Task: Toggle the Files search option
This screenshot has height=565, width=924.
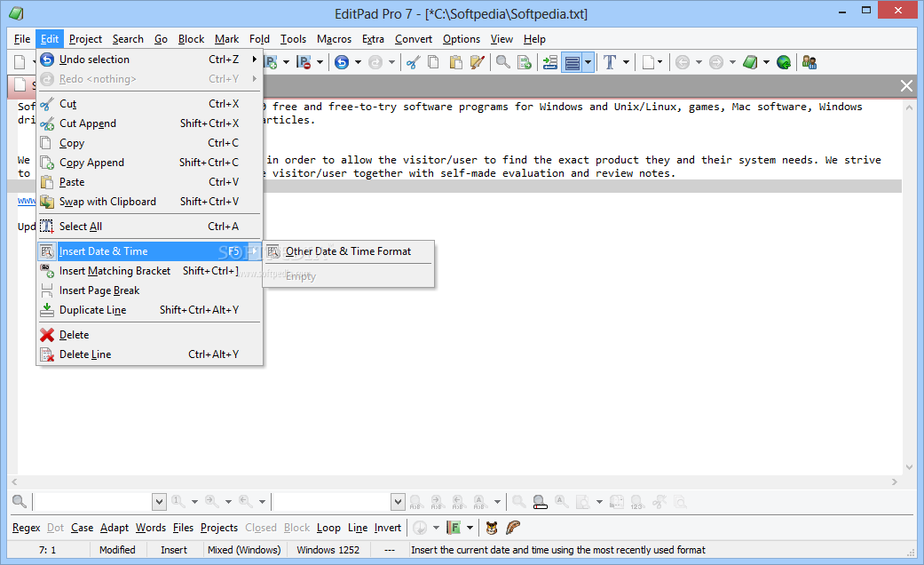Action: [183, 528]
